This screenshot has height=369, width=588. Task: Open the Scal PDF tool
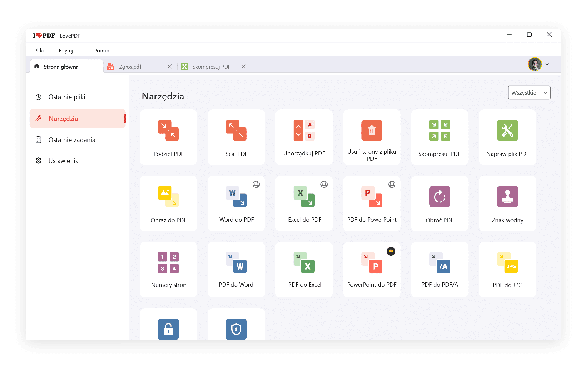coord(236,137)
